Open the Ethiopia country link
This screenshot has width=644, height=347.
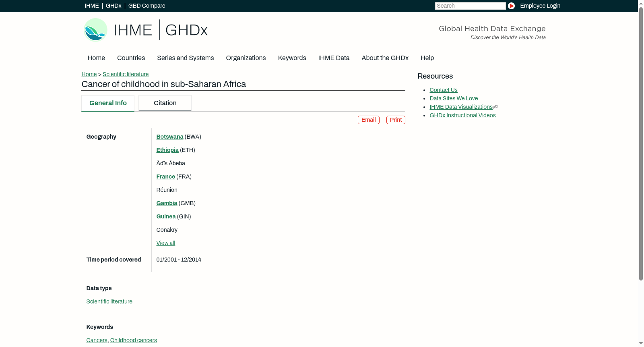(x=167, y=150)
